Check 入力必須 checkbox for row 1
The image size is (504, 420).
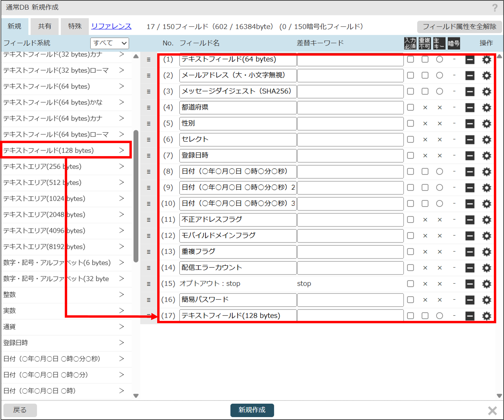click(x=410, y=59)
